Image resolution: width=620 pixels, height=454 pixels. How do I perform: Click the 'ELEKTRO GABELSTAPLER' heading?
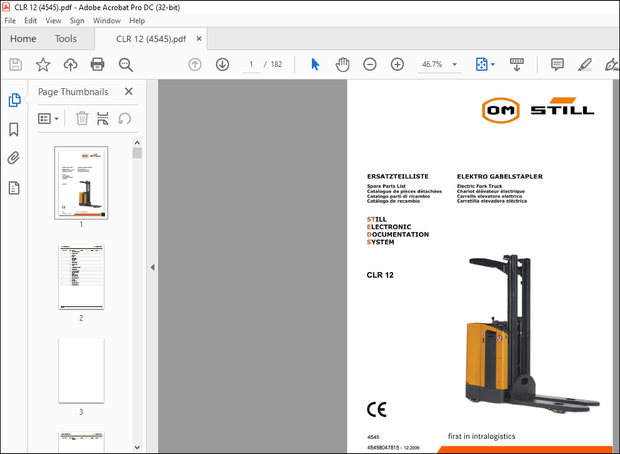coord(500,176)
